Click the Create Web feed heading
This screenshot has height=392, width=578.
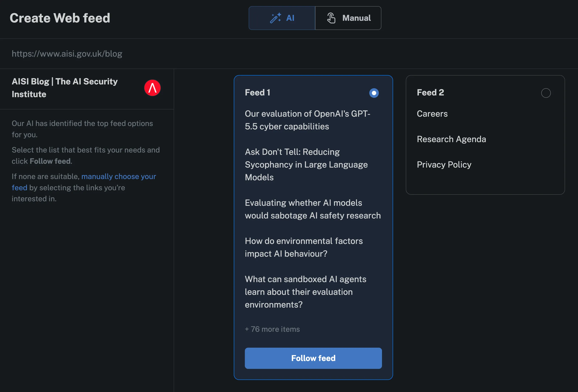click(x=60, y=18)
